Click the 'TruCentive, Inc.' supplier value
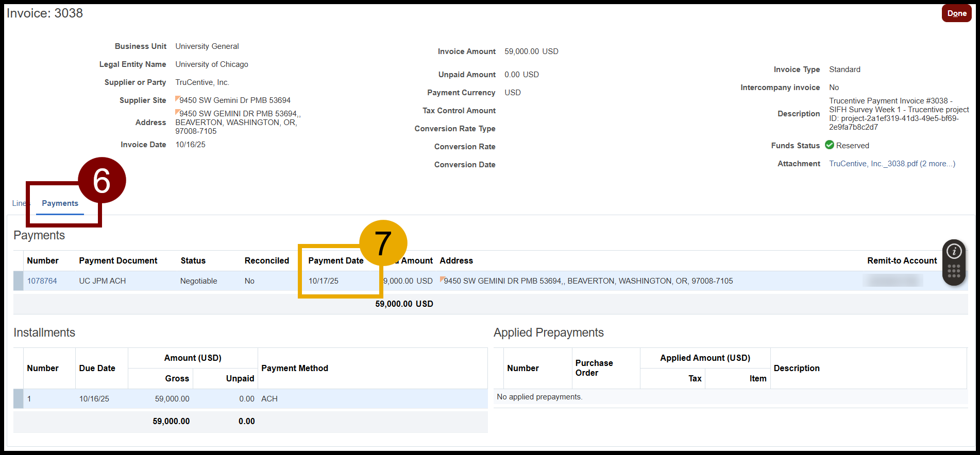 click(x=202, y=82)
